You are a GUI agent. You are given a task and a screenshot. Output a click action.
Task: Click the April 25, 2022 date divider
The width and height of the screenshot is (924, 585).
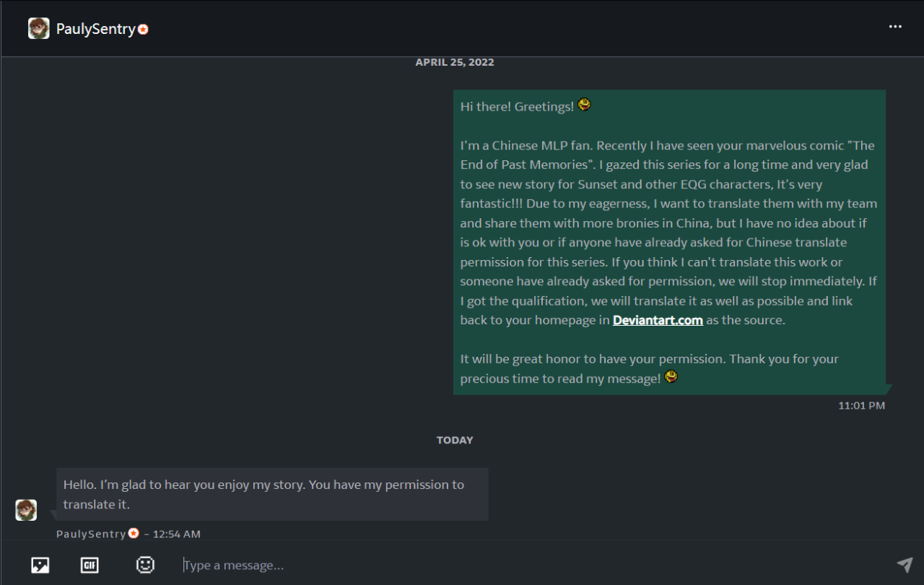click(455, 62)
